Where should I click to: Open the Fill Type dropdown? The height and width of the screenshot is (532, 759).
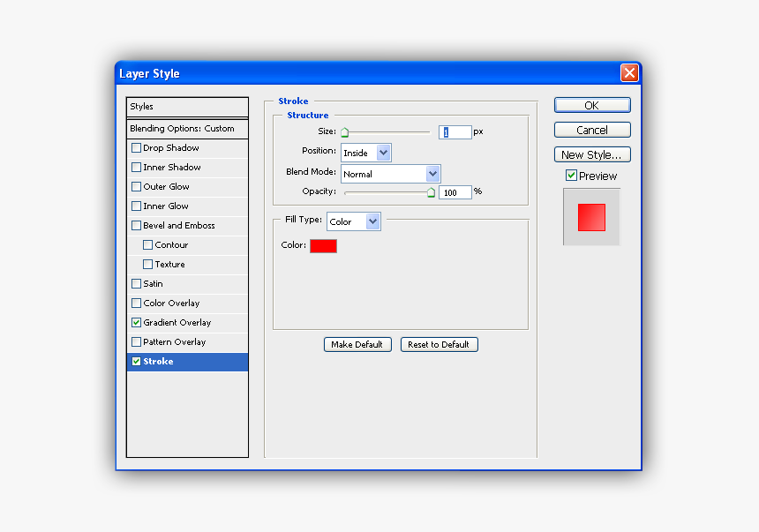point(354,221)
